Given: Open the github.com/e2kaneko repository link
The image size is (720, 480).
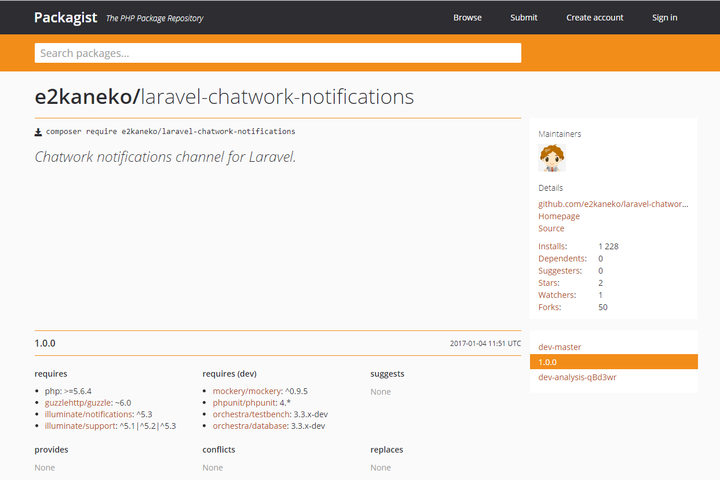Looking at the screenshot, I should [x=613, y=204].
